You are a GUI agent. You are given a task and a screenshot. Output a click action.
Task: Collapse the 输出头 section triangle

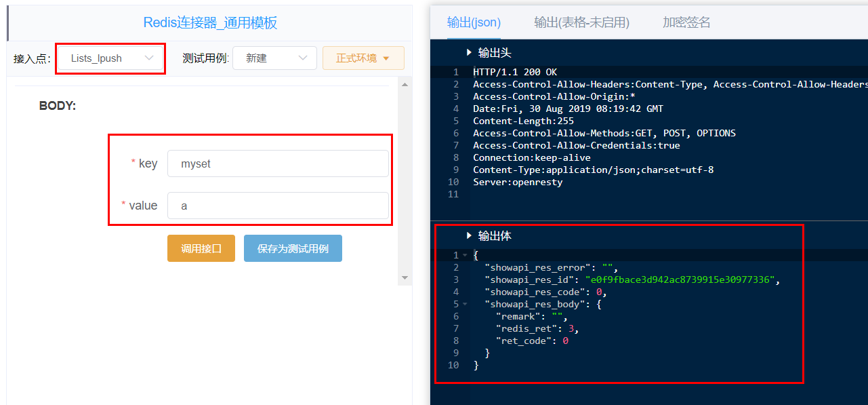coord(468,53)
